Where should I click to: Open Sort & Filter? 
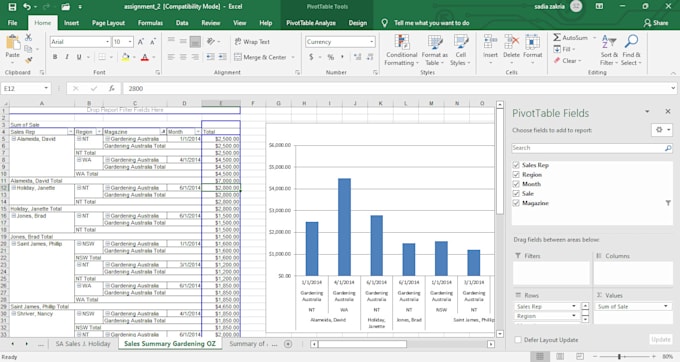[x=609, y=50]
